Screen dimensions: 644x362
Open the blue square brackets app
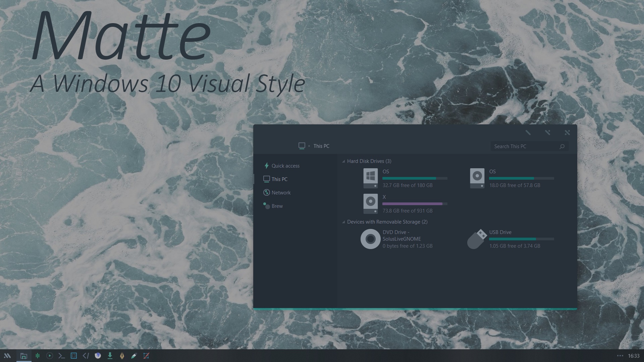(74, 356)
